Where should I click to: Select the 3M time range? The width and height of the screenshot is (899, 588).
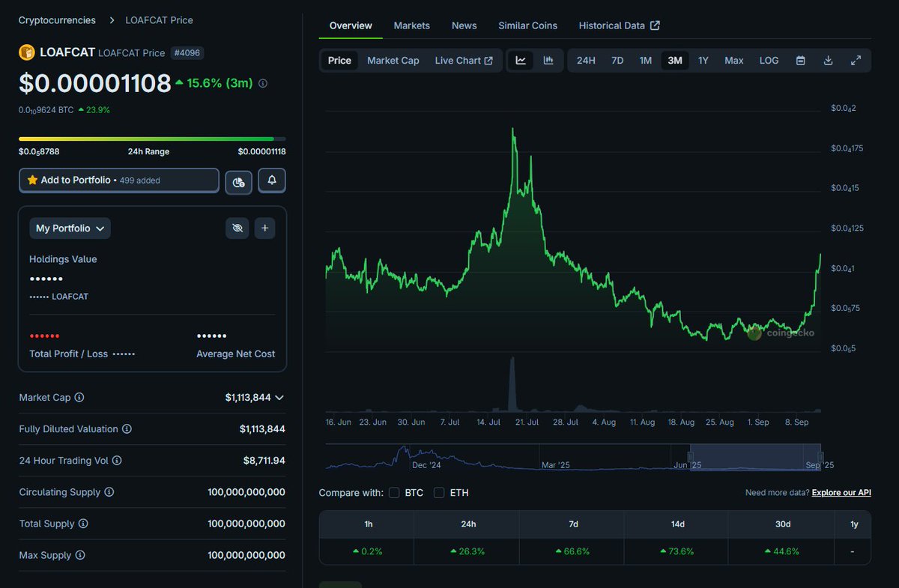[x=675, y=61]
